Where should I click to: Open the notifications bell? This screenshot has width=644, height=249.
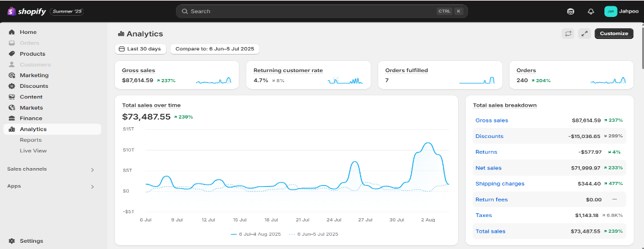tap(591, 11)
